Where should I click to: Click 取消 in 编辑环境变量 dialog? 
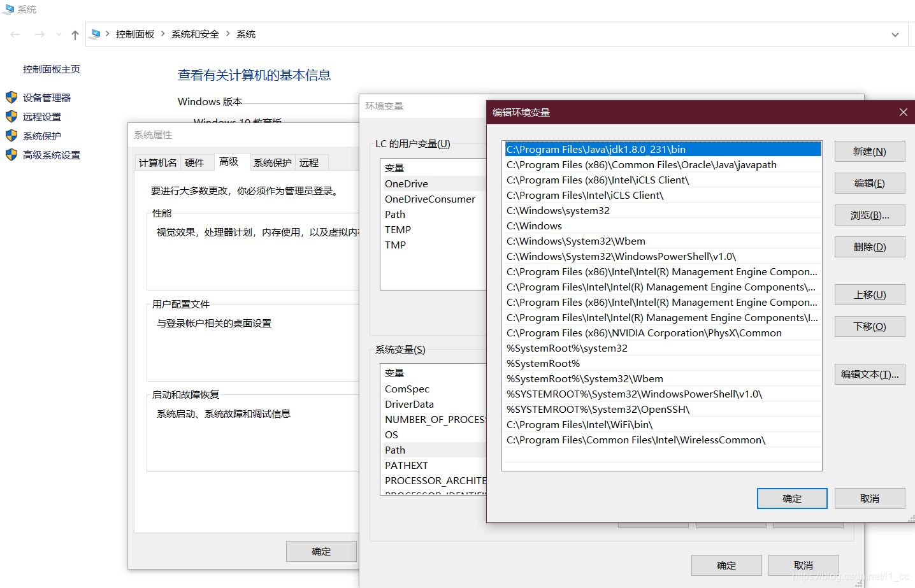pyautogui.click(x=870, y=498)
